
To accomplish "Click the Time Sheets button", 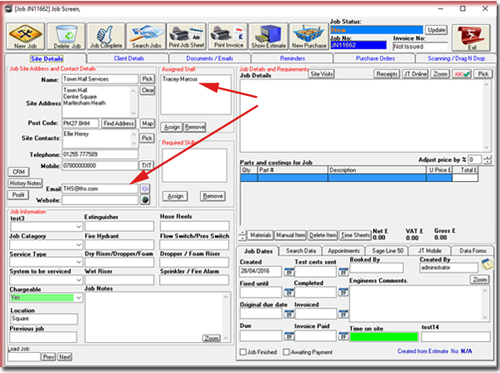I will [355, 235].
